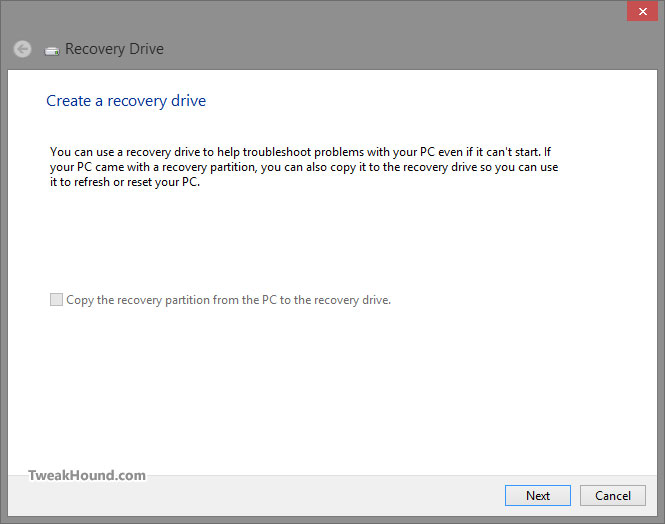Image resolution: width=665 pixels, height=524 pixels.
Task: Click the Recovery Drive icon in title
Action: [52, 51]
